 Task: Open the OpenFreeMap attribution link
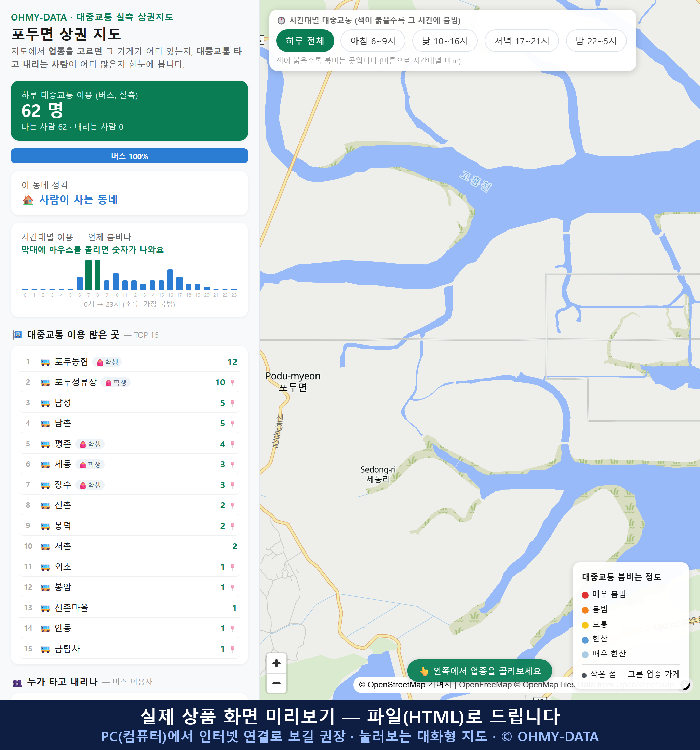[485, 685]
